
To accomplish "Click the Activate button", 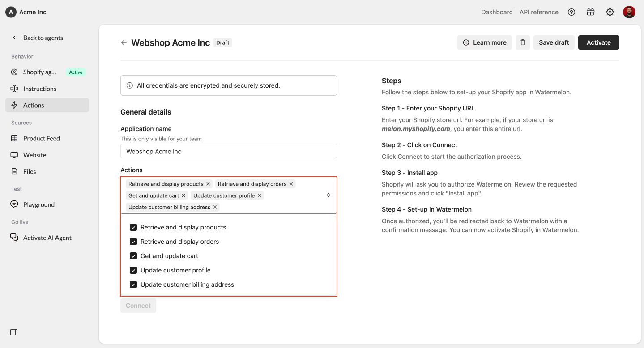I will (599, 42).
